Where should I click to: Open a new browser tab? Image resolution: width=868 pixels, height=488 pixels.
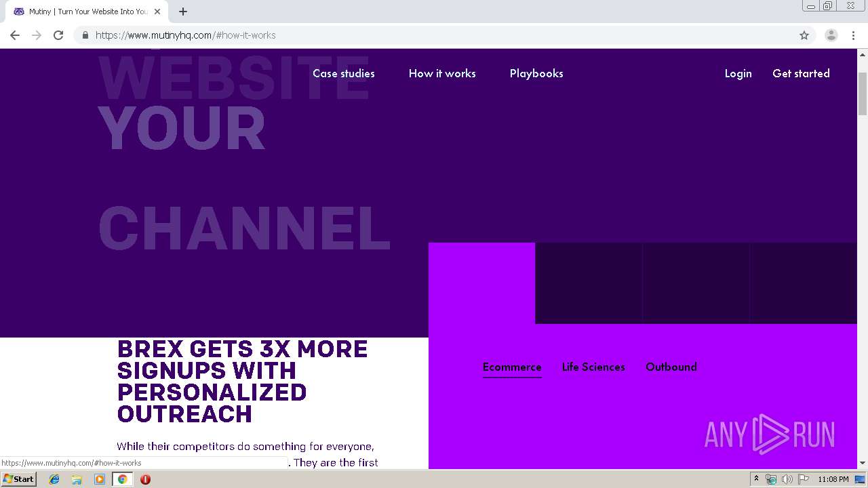click(x=183, y=12)
